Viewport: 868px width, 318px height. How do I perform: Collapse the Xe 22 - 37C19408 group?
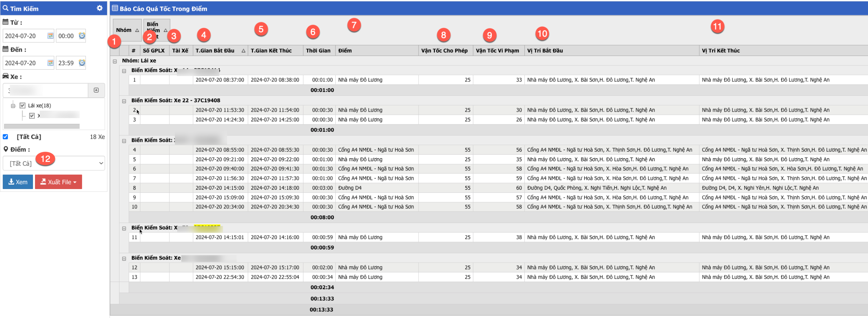(x=124, y=101)
